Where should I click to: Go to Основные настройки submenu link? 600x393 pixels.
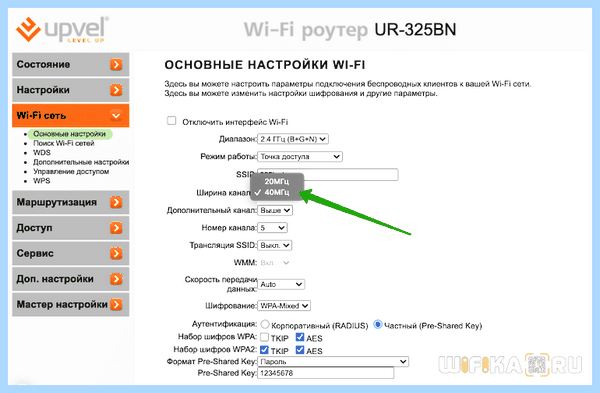tap(69, 134)
